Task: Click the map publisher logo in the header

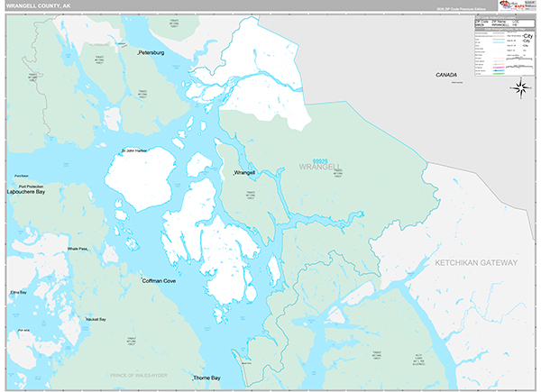Action: [512, 5]
